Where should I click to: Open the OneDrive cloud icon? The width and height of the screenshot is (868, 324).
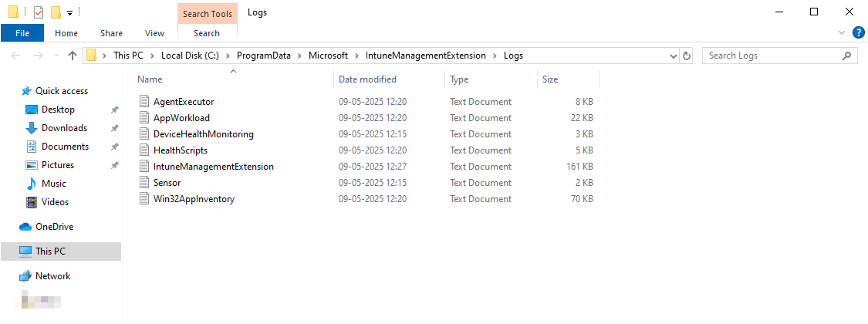click(25, 227)
